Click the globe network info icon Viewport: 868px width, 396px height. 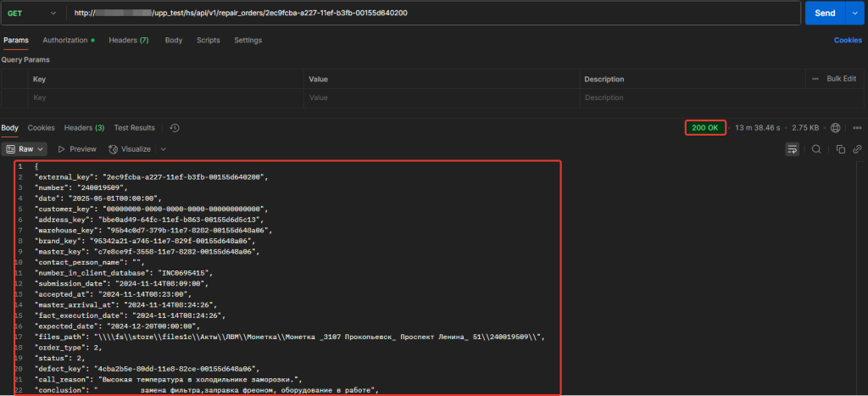pos(835,128)
